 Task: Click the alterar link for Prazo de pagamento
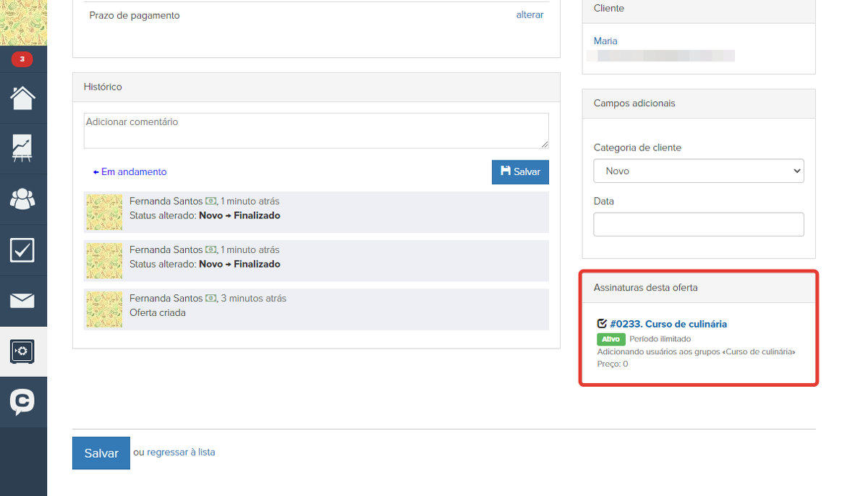click(x=529, y=15)
